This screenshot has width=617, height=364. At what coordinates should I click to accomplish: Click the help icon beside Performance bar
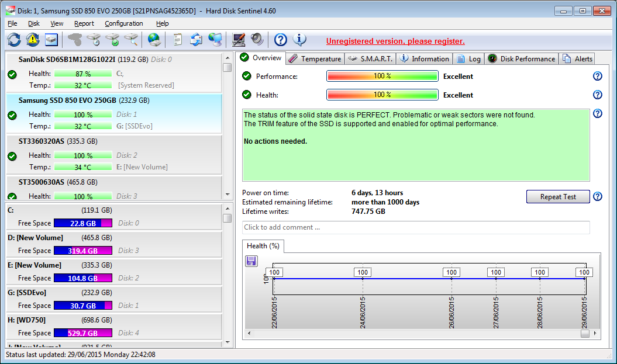tap(597, 76)
